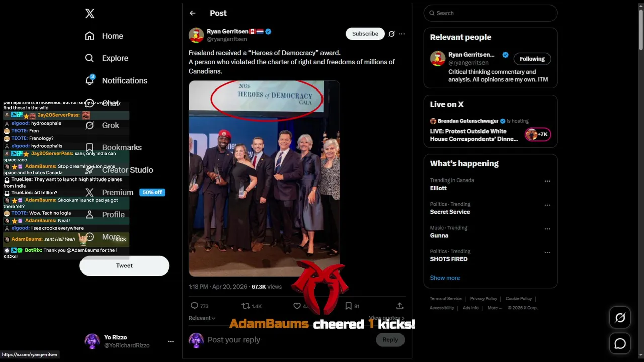This screenshot has width=644, height=362.
Task: Share the post via share icon
Action: (399, 306)
